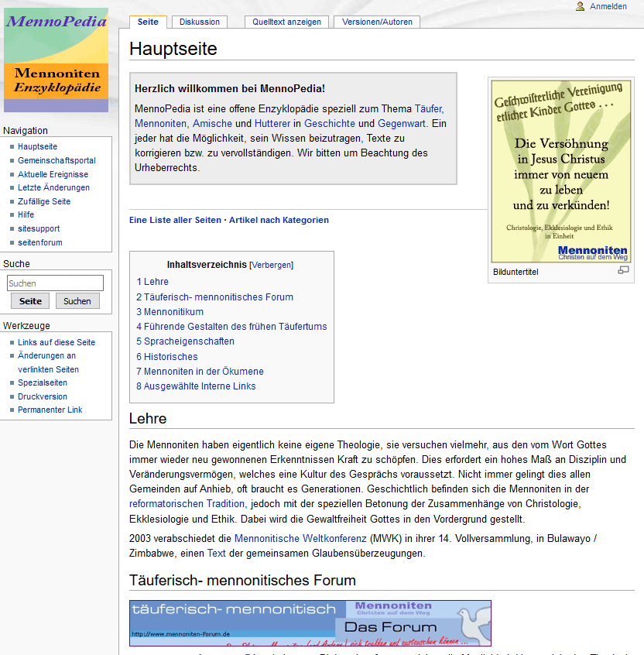This screenshot has height=655, width=644.
Task: Focus the Suchen search input field
Action: pos(55,283)
